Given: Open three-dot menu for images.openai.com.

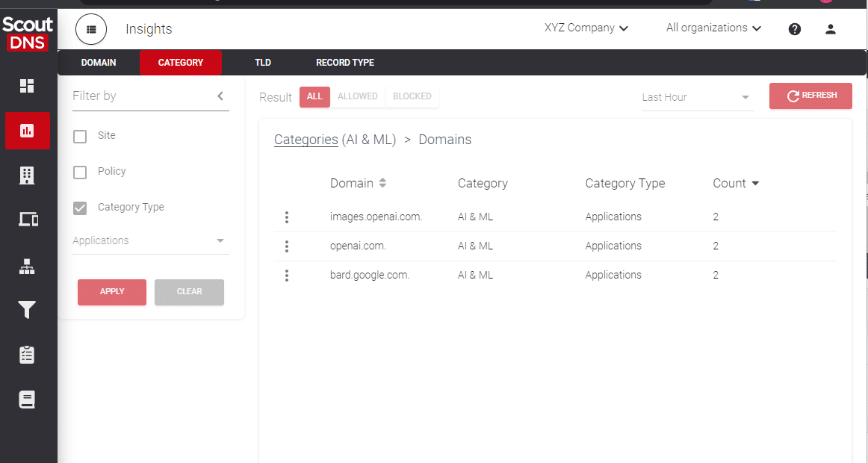Looking at the screenshot, I should (x=287, y=217).
